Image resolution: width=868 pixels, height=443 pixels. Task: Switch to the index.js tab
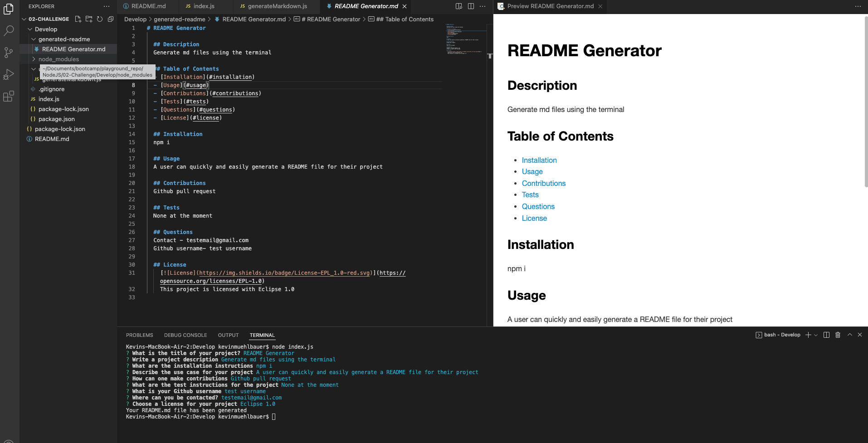tap(205, 6)
